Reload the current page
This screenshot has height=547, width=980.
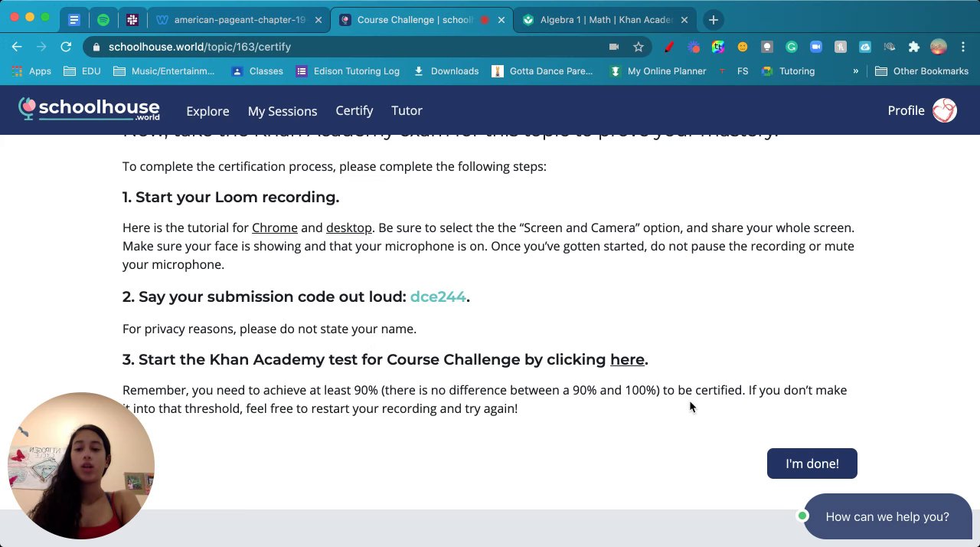click(66, 47)
